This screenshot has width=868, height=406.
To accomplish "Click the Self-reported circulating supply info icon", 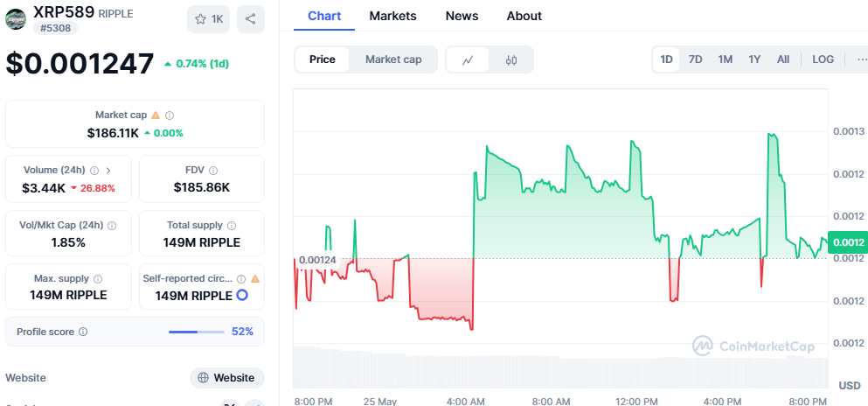I will coord(241,278).
